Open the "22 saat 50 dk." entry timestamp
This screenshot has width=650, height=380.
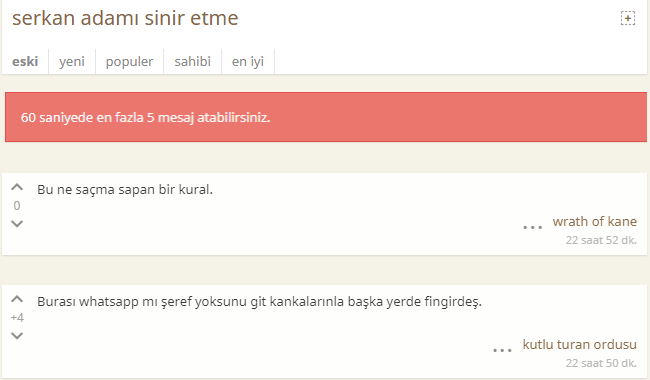[x=601, y=363]
